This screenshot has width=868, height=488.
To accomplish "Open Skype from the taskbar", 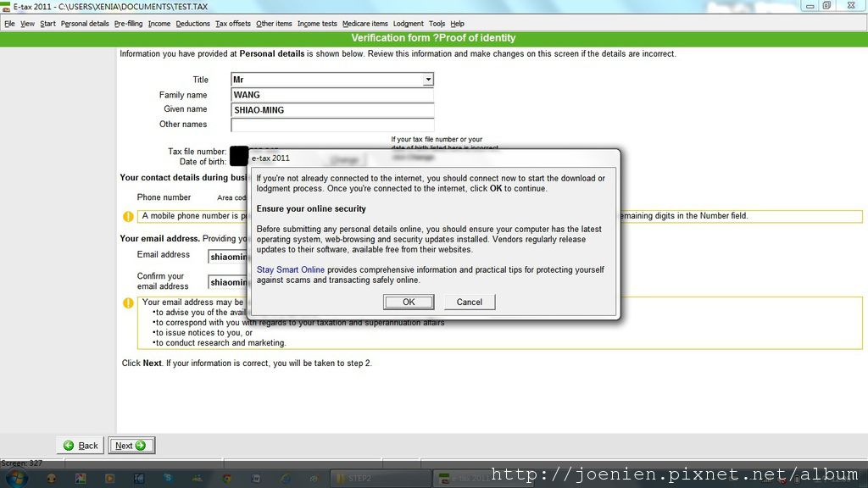I will click(168, 479).
